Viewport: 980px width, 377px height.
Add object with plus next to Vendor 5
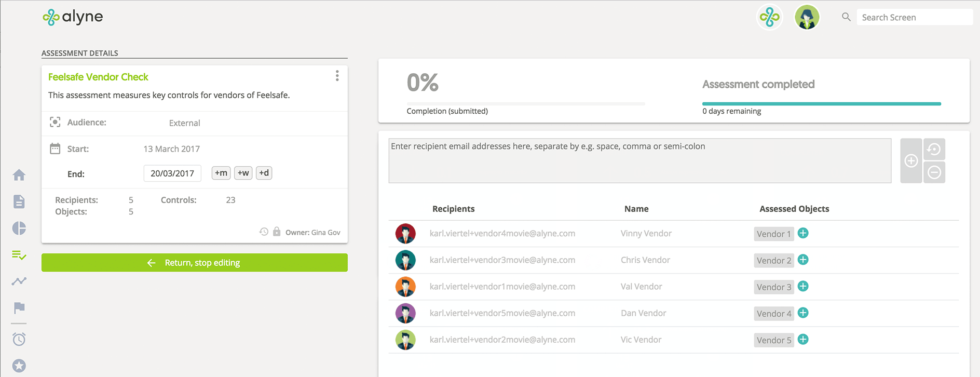(803, 339)
